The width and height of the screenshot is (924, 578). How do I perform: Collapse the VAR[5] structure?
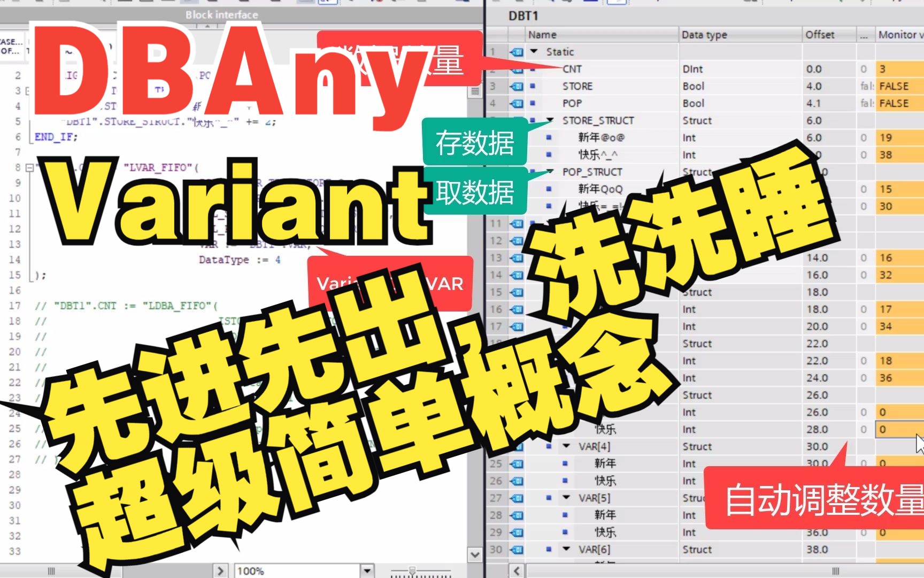[566, 497]
